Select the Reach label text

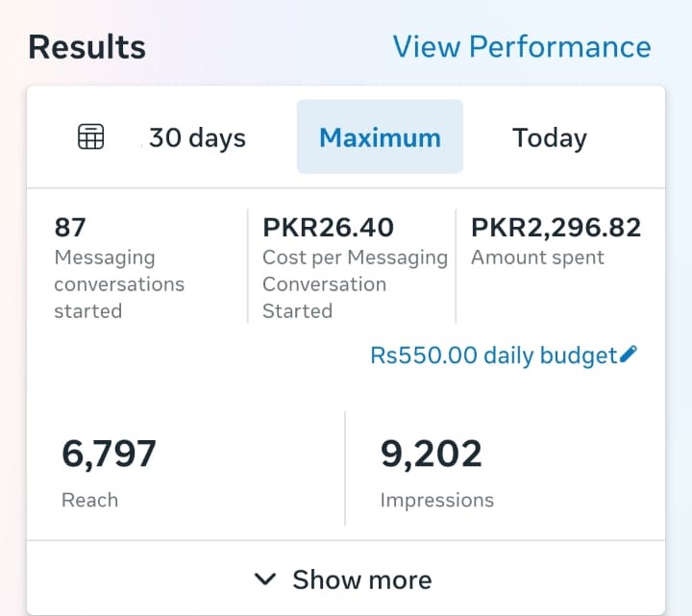[89, 500]
